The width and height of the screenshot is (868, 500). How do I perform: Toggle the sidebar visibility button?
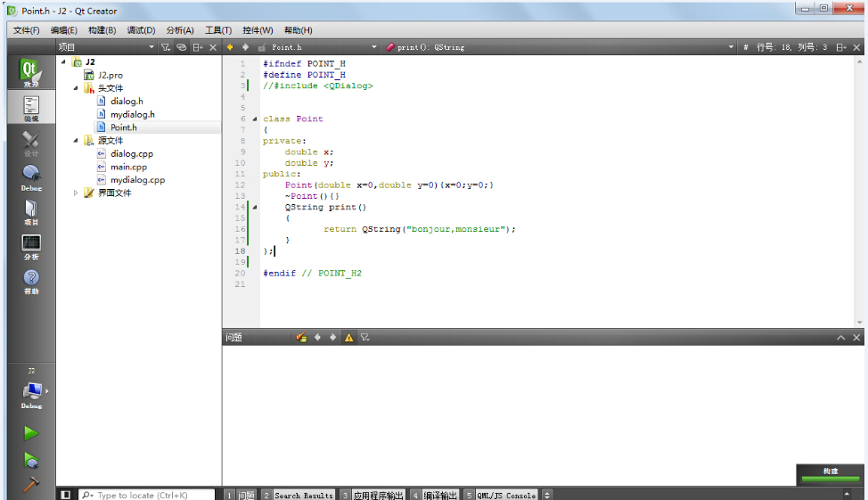click(x=65, y=495)
